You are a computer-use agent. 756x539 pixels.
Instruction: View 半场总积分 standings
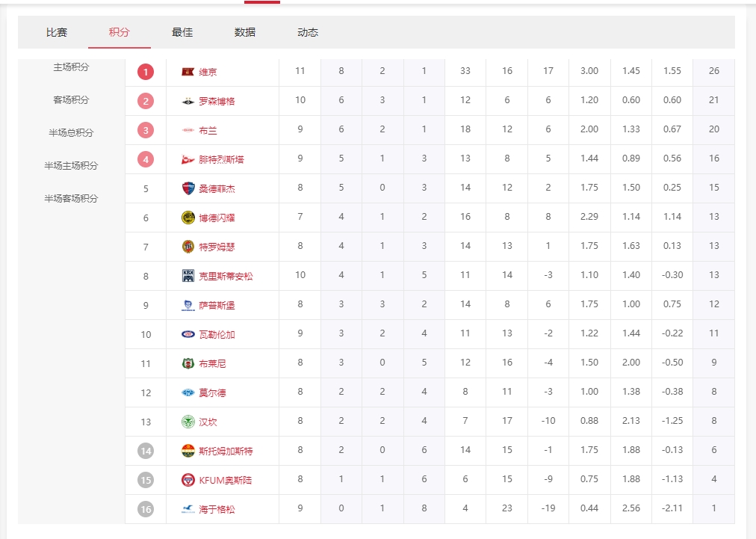point(71,133)
